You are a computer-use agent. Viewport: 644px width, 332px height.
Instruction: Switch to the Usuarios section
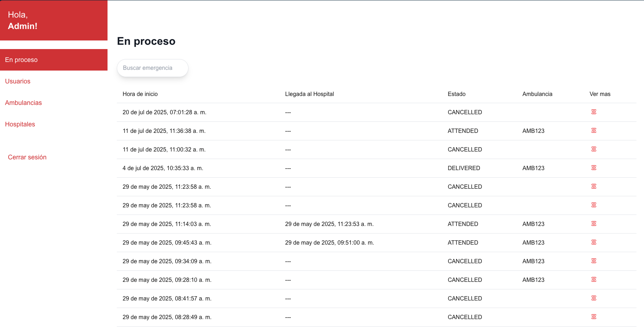(x=18, y=81)
